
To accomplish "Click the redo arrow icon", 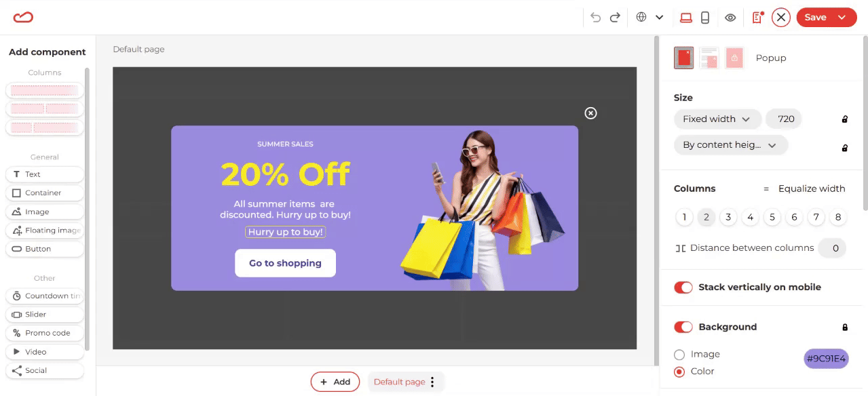I will pos(615,18).
